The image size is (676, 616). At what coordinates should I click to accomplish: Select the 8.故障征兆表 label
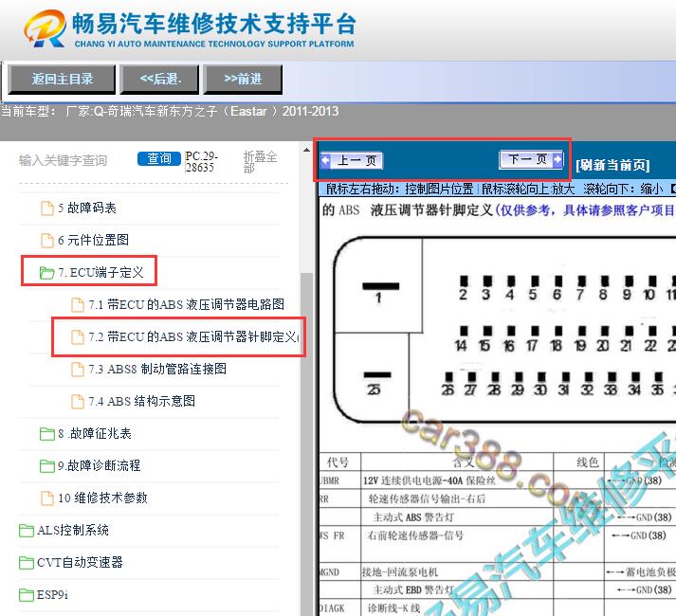point(95,434)
